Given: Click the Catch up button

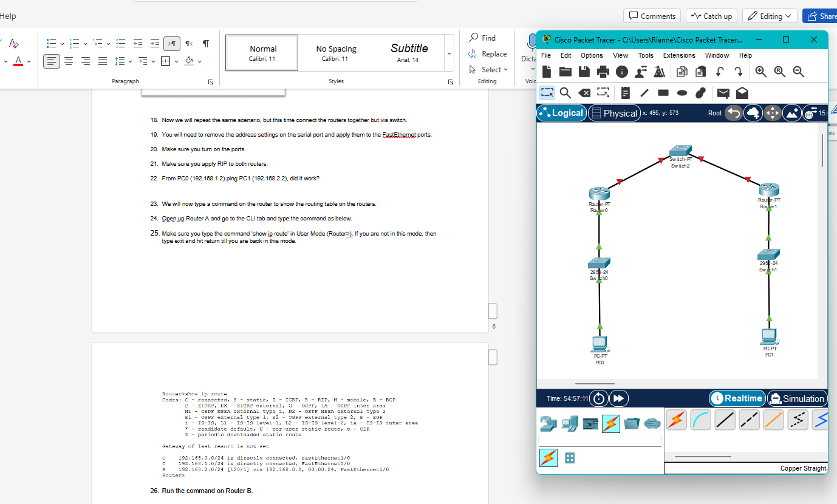Looking at the screenshot, I should [x=712, y=16].
